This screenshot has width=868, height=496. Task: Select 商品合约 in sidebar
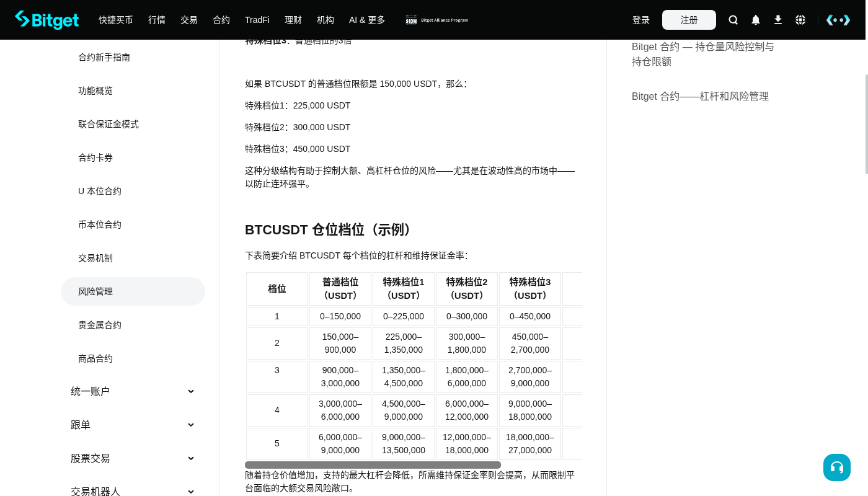point(133,358)
